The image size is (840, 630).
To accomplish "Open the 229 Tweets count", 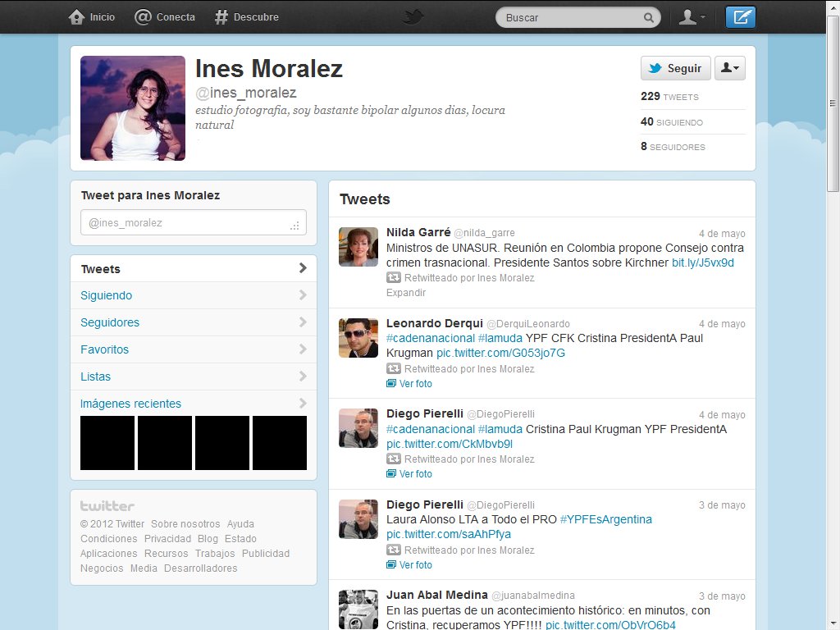I will [669, 97].
